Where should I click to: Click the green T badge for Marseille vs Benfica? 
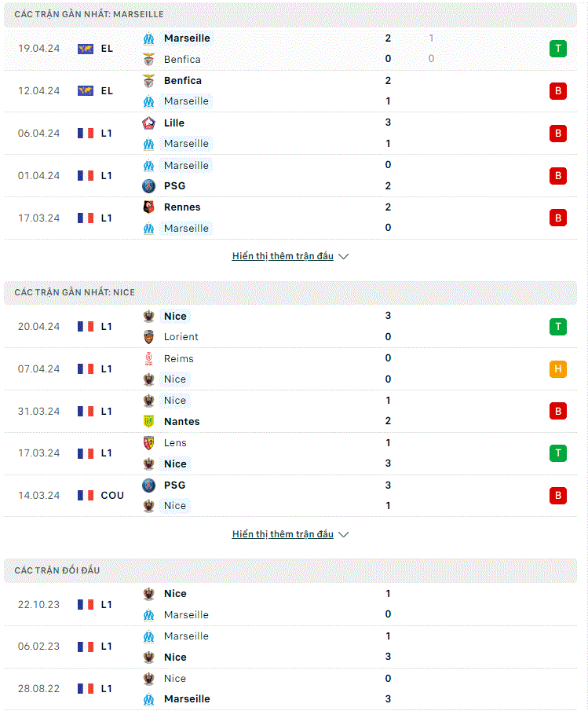558,49
